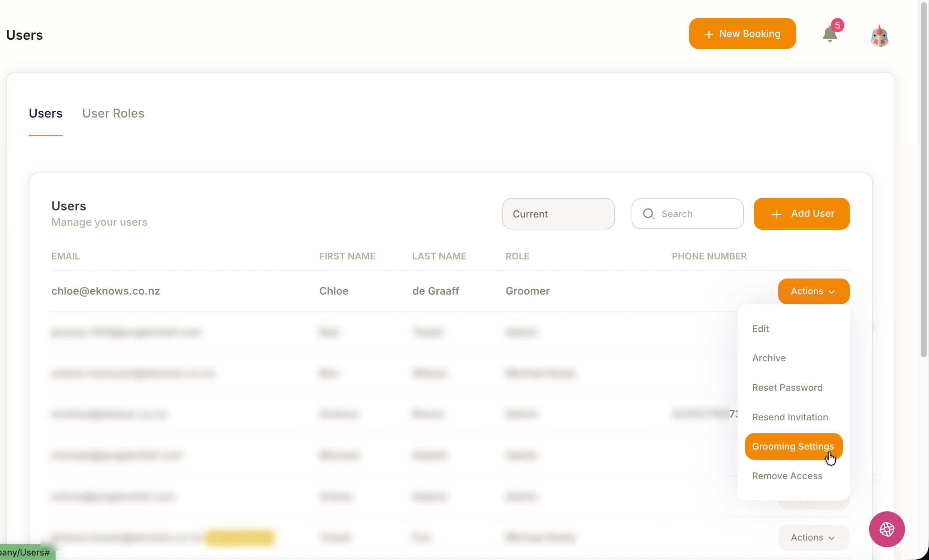Click the plus icon on Add User
This screenshot has height=560, width=929.
click(x=776, y=214)
